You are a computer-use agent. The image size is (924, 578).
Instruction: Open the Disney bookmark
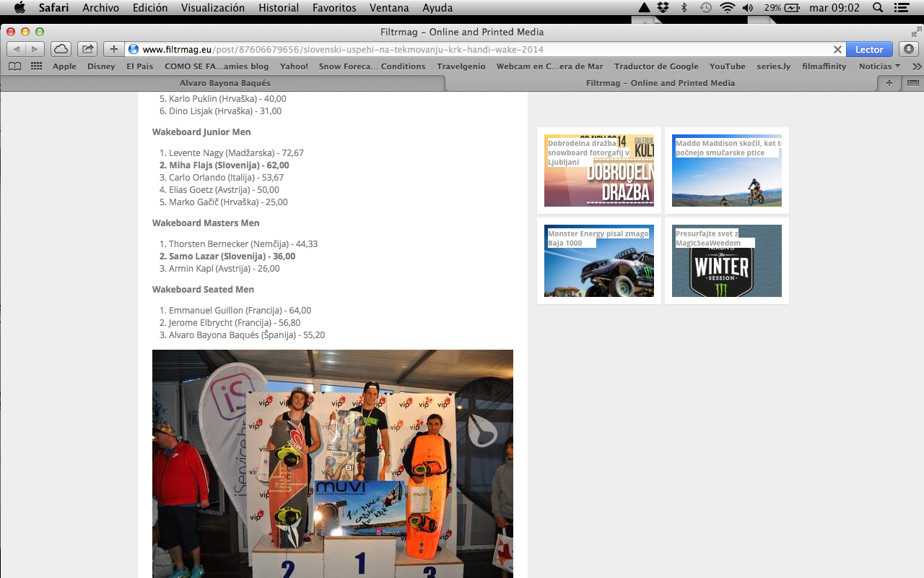(101, 66)
